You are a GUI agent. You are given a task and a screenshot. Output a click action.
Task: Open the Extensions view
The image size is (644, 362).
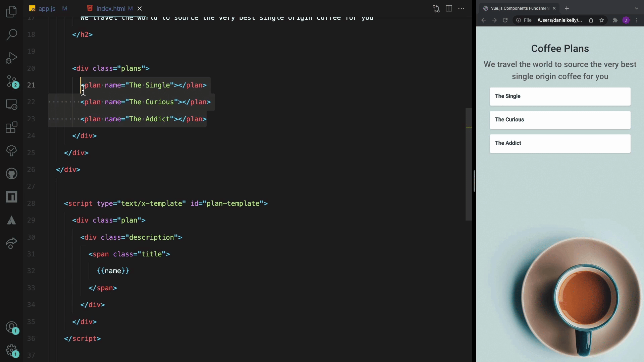pos(11,127)
